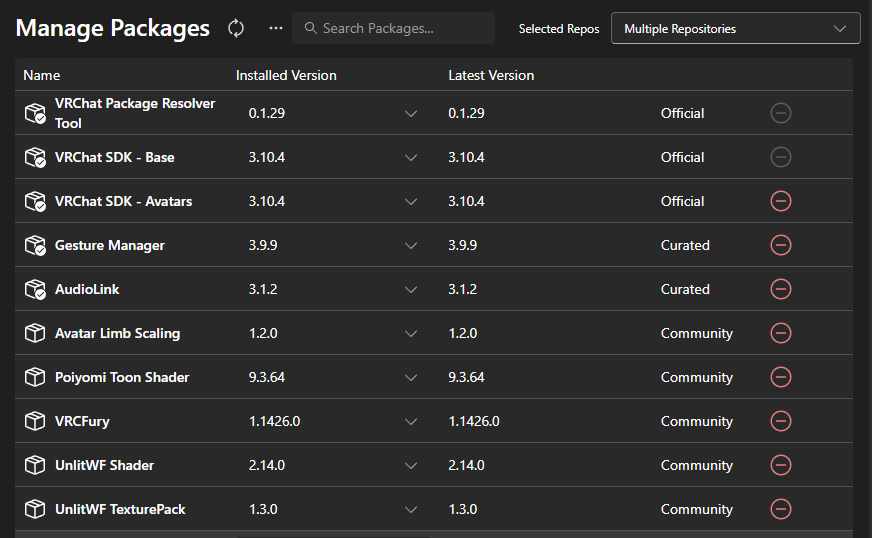Viewport: 872px width, 538px height.
Task: Click VRChat Package Resolver Tool name
Action: tap(135, 113)
